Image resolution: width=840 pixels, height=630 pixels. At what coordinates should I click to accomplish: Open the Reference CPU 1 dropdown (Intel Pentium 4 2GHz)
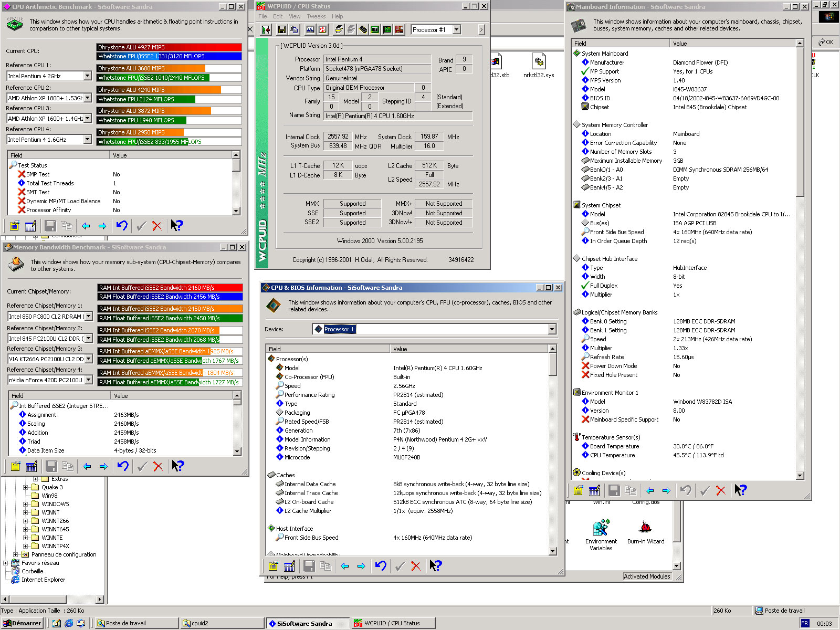(87, 76)
